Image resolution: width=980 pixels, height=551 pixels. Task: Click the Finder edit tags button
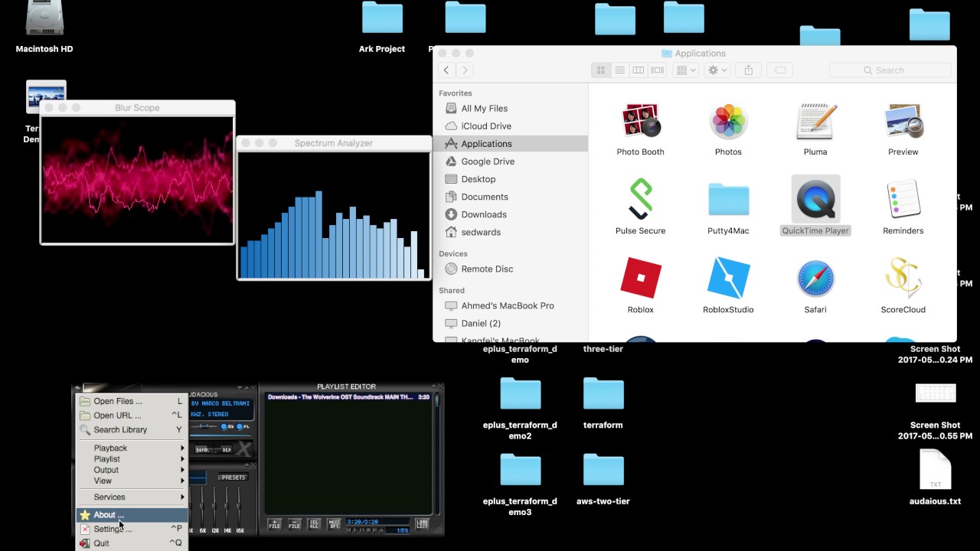pyautogui.click(x=780, y=70)
